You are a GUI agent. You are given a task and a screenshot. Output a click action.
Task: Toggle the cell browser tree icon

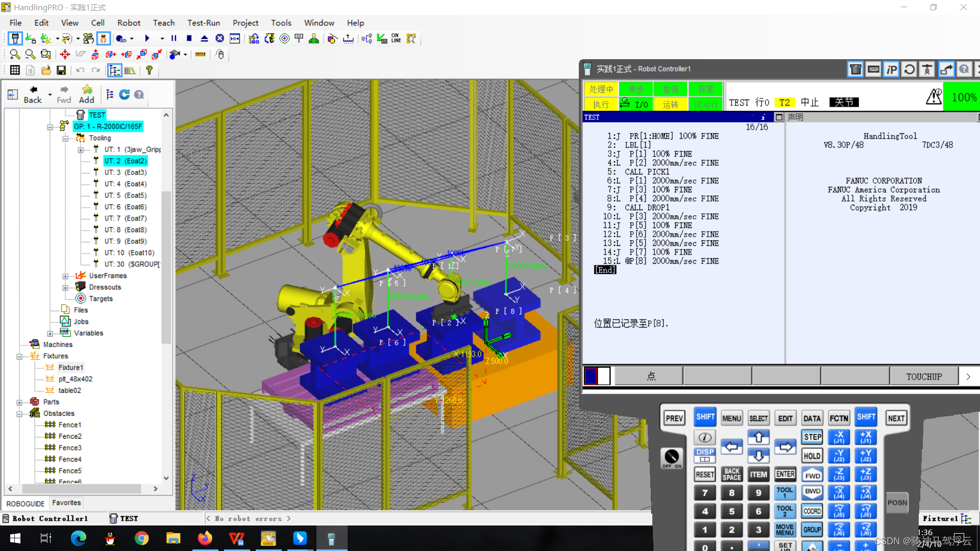pos(115,70)
